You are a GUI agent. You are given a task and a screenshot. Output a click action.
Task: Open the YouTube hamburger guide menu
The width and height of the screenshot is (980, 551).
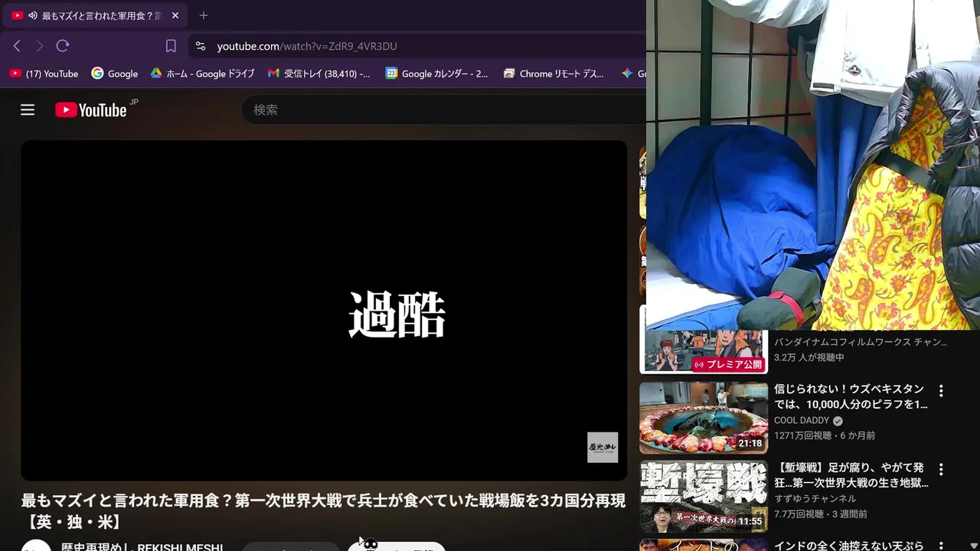point(28,110)
